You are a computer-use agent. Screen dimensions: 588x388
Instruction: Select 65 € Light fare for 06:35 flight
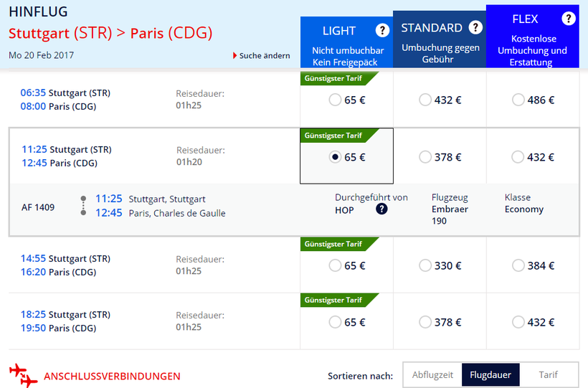(335, 100)
